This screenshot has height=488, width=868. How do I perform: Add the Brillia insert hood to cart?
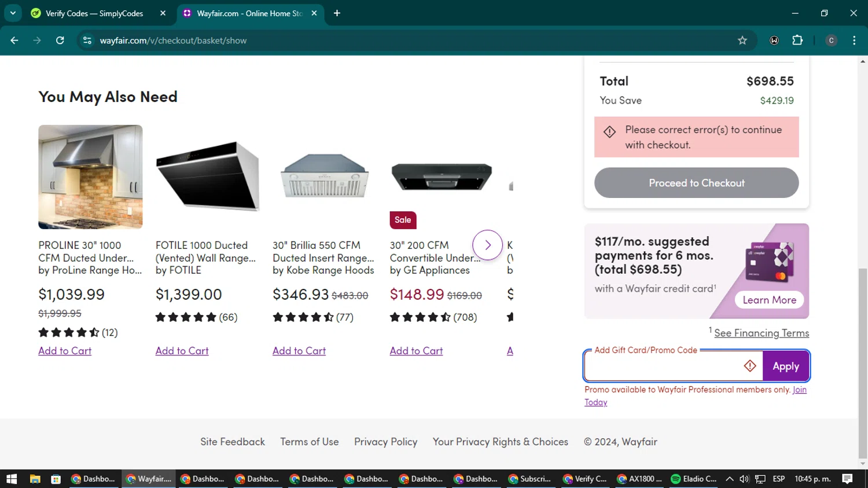pyautogui.click(x=299, y=351)
